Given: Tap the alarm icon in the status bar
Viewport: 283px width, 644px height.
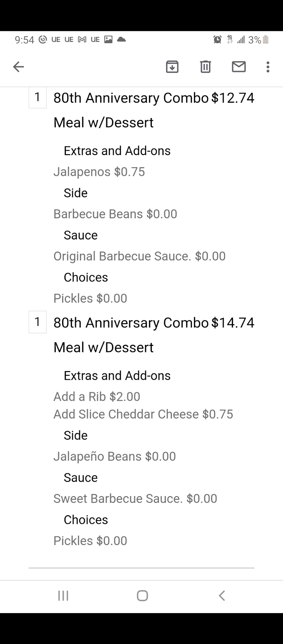Looking at the screenshot, I should click(217, 40).
